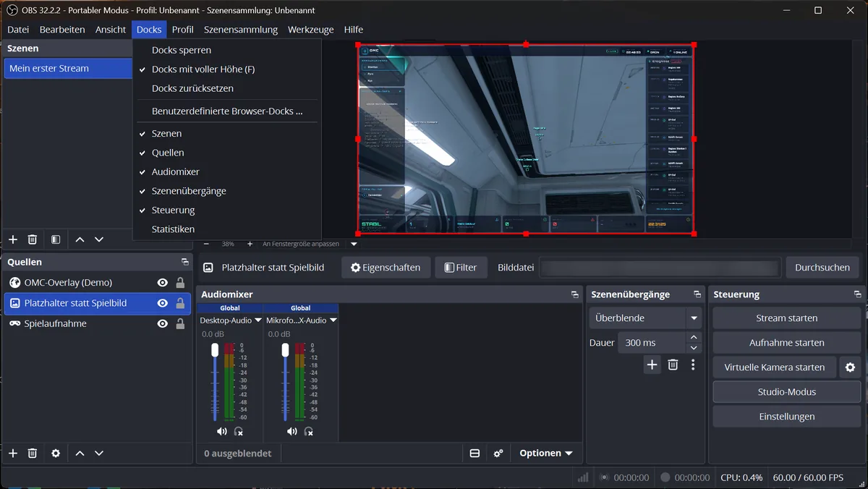The height and width of the screenshot is (489, 868).
Task: Lock the OMC-Overlay (Demo) source
Action: pos(180,283)
